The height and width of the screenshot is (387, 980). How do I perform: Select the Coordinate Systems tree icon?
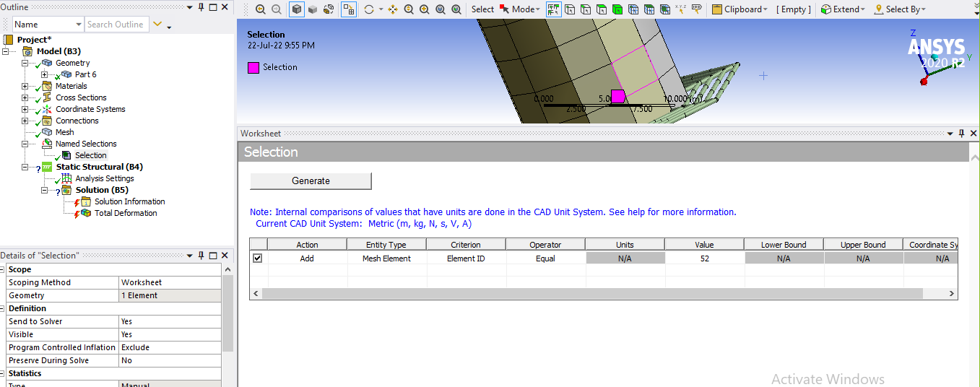tap(48, 109)
